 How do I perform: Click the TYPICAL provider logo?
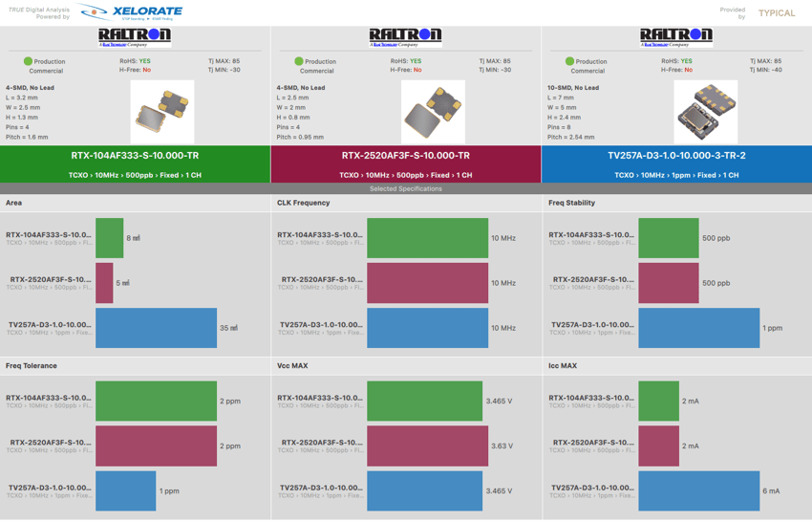(776, 13)
